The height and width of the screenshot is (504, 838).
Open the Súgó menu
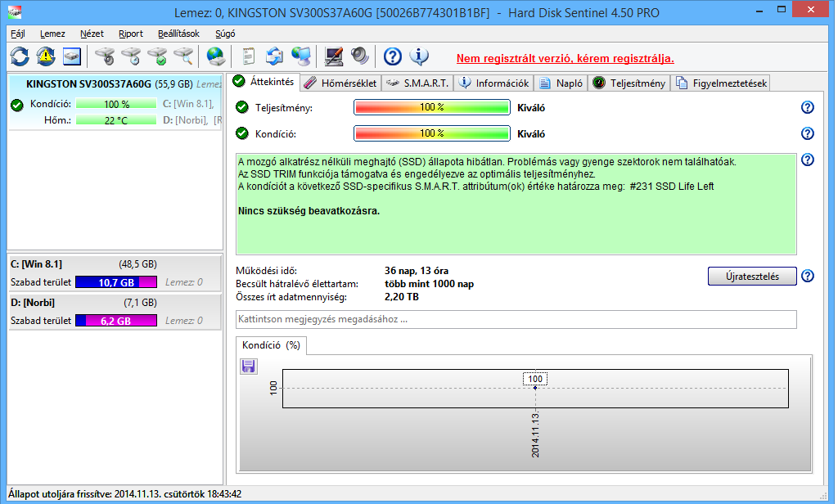(x=225, y=34)
